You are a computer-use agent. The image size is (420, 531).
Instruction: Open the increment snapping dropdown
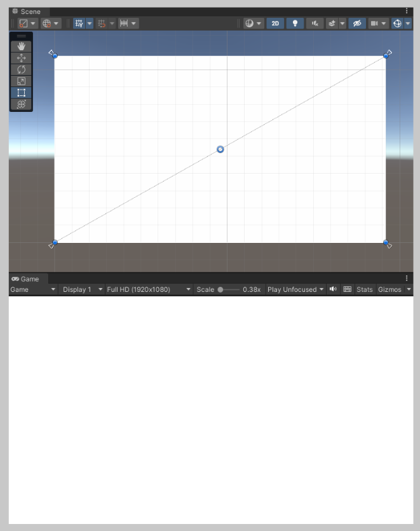tap(133, 24)
